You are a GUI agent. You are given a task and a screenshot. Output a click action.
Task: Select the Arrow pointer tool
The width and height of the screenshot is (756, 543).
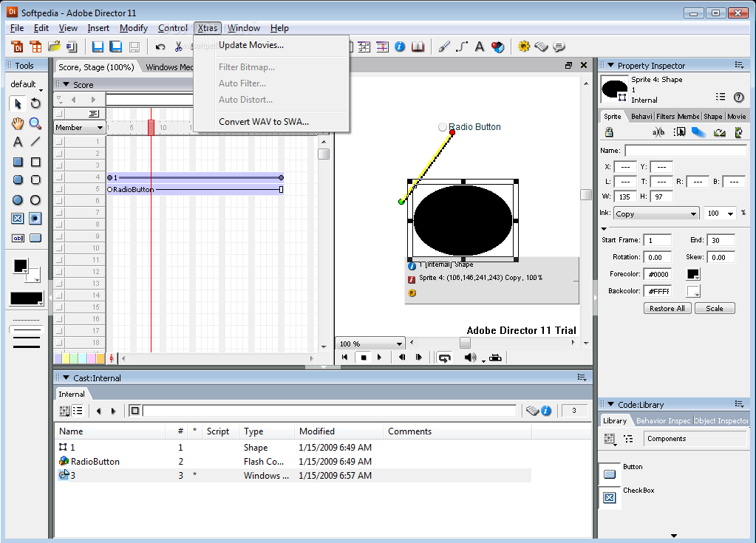point(18,103)
